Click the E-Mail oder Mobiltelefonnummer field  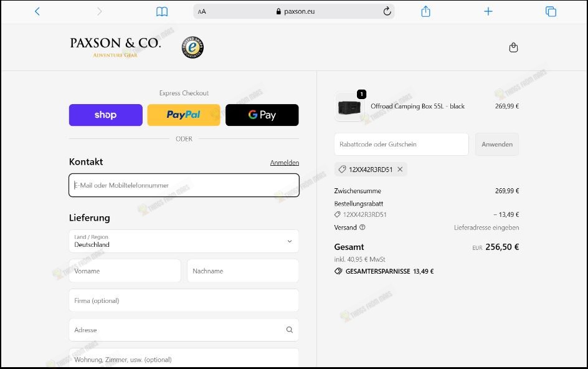(x=184, y=185)
